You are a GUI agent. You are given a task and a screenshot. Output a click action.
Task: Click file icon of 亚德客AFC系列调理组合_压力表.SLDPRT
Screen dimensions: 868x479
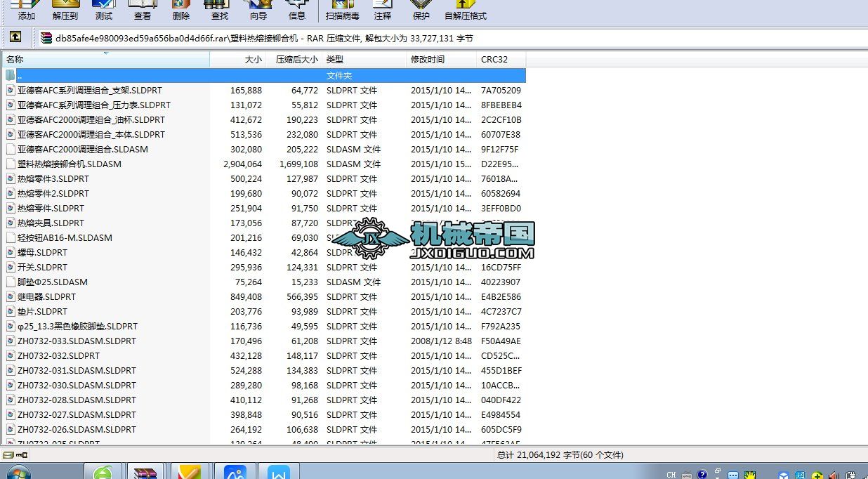coord(11,105)
